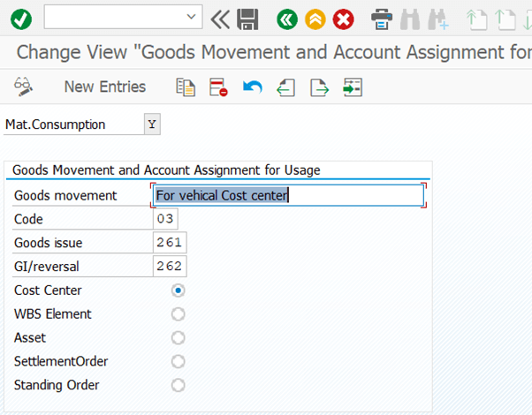Go to the next entry icon
The height and width of the screenshot is (415, 532).
point(319,87)
